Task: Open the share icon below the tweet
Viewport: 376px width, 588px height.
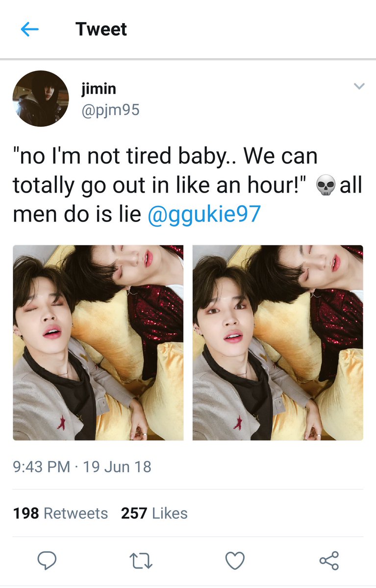Action: pos(329,561)
